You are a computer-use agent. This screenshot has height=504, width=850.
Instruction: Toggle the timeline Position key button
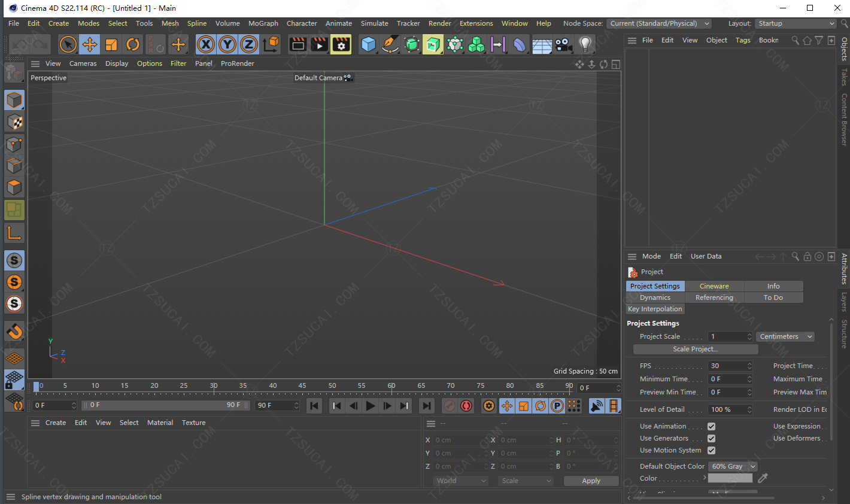pos(507,406)
